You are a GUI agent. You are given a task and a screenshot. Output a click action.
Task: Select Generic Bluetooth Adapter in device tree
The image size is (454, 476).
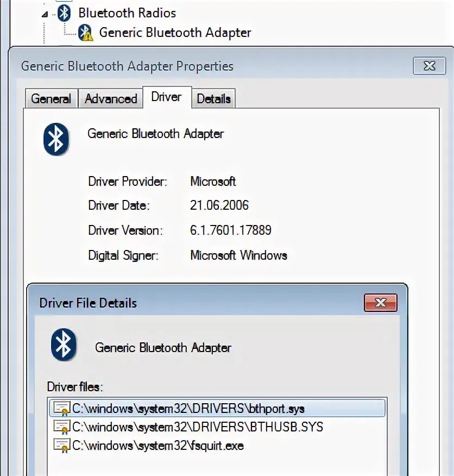(x=175, y=33)
